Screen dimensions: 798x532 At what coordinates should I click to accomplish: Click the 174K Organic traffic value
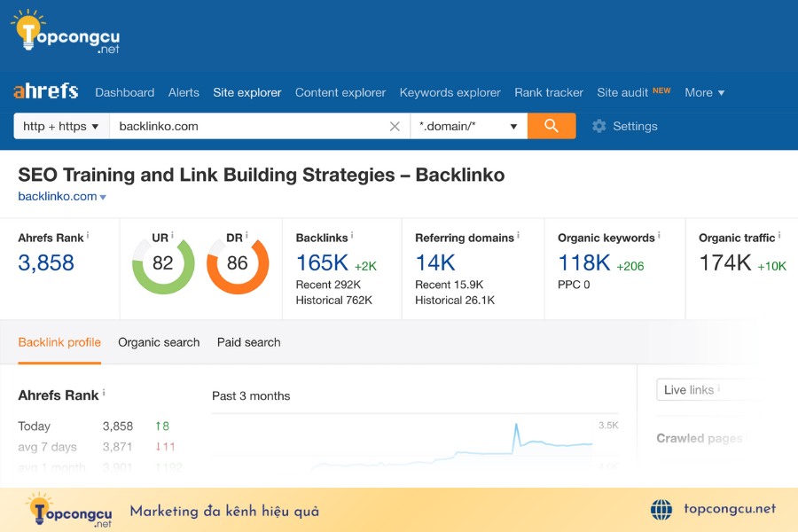[725, 263]
